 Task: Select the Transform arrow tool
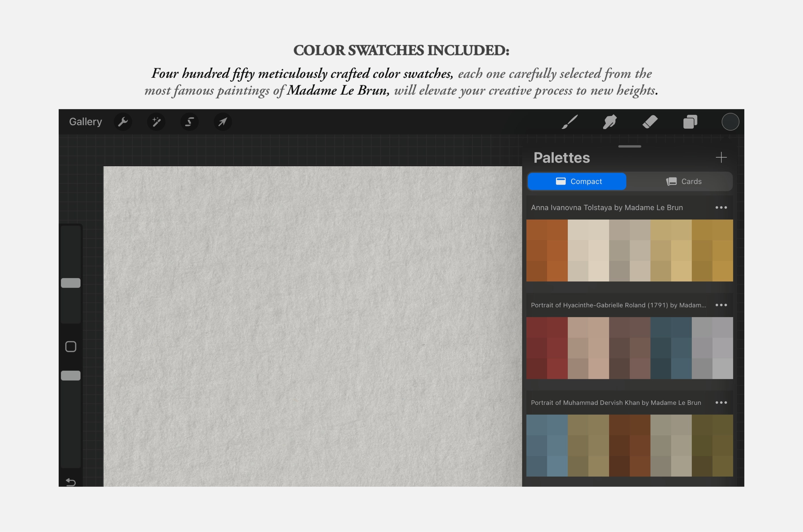click(223, 122)
